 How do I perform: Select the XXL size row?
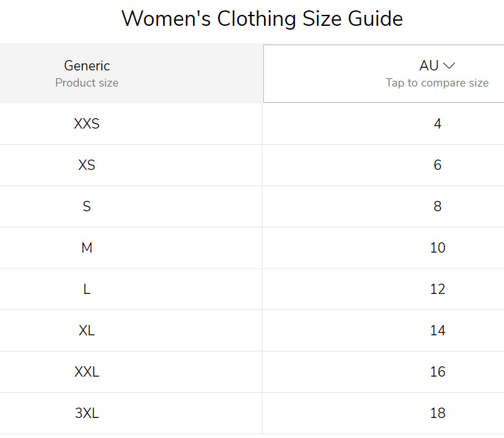[x=252, y=371]
